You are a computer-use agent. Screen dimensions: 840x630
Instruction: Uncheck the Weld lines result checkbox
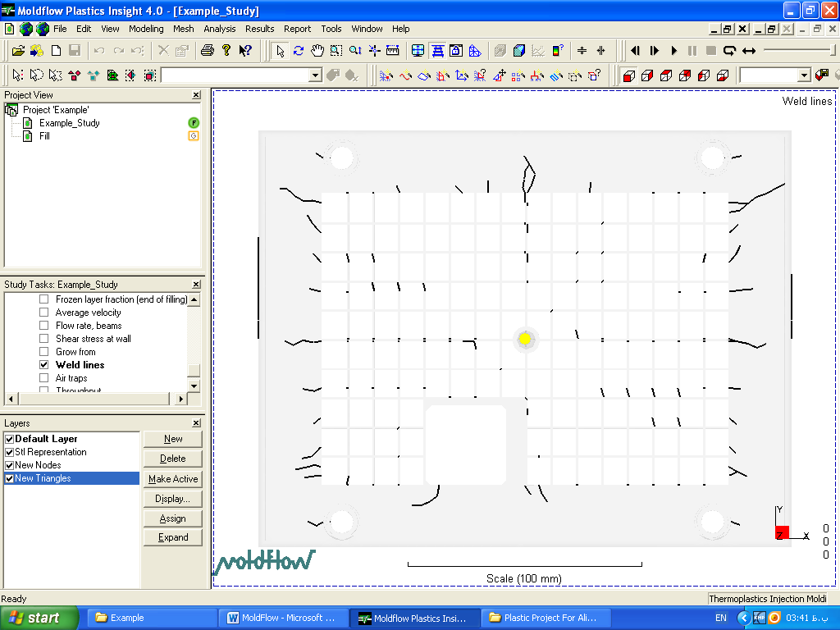44,365
